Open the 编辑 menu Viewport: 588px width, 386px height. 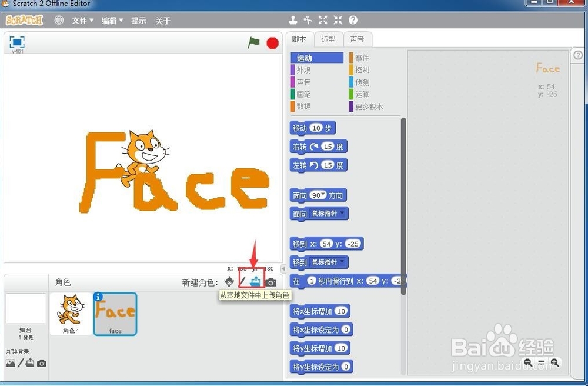(x=112, y=21)
